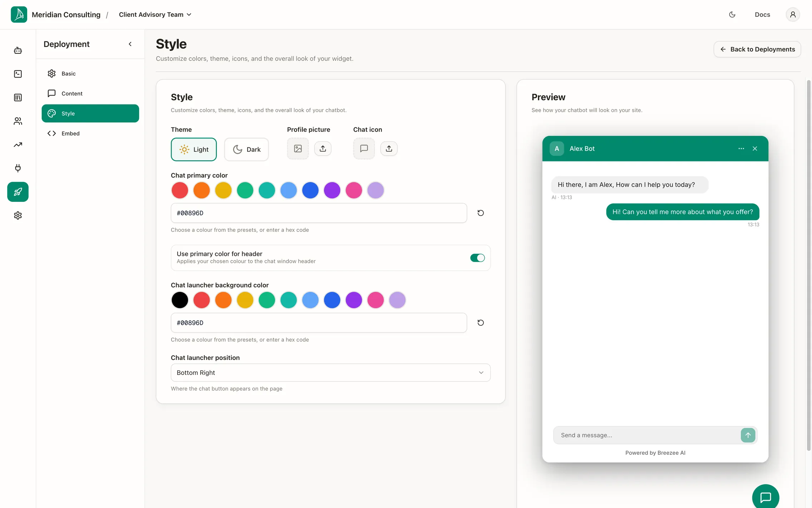Click the Meridian Consulting logo
Screen dimensions: 812x508
click(19, 15)
